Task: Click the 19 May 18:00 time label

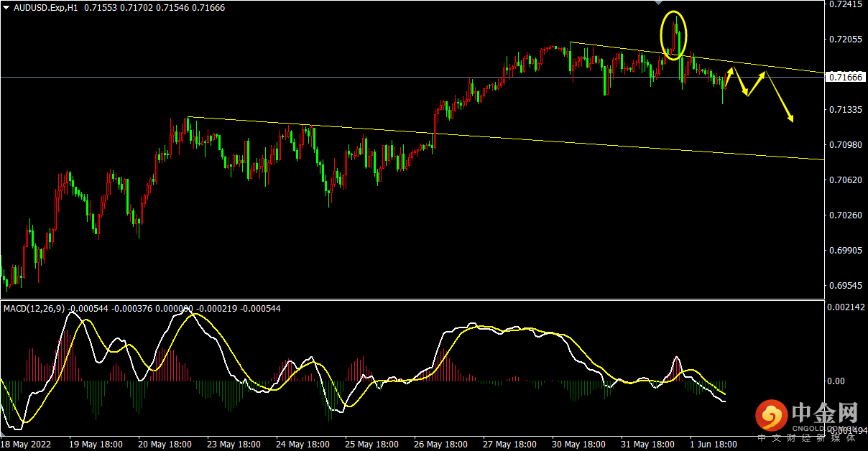Action: point(96,444)
